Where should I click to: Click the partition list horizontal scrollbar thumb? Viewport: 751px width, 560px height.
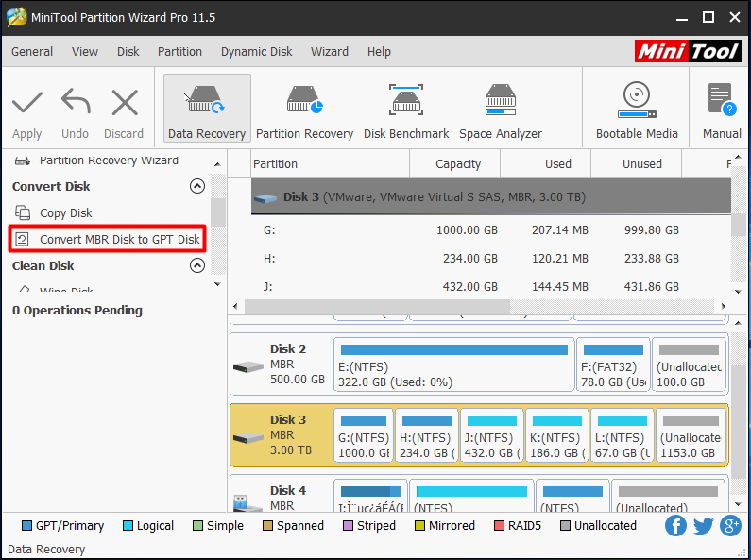pyautogui.click(x=378, y=306)
